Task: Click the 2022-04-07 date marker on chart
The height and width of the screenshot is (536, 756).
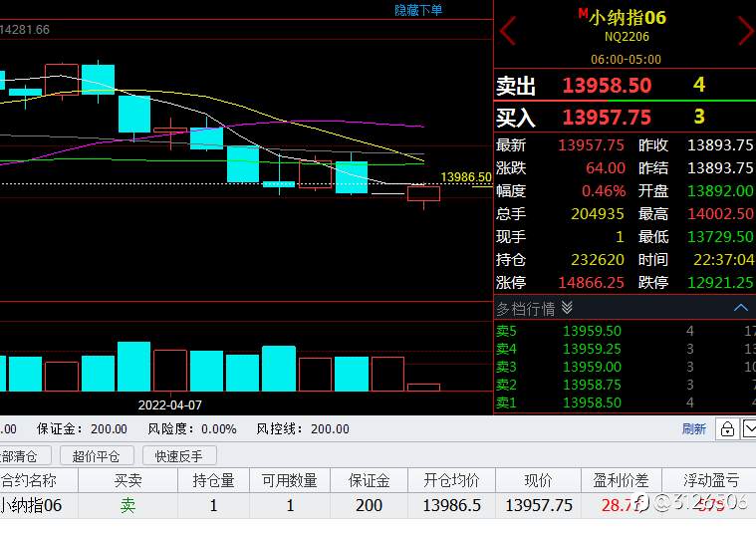Action: click(169, 404)
